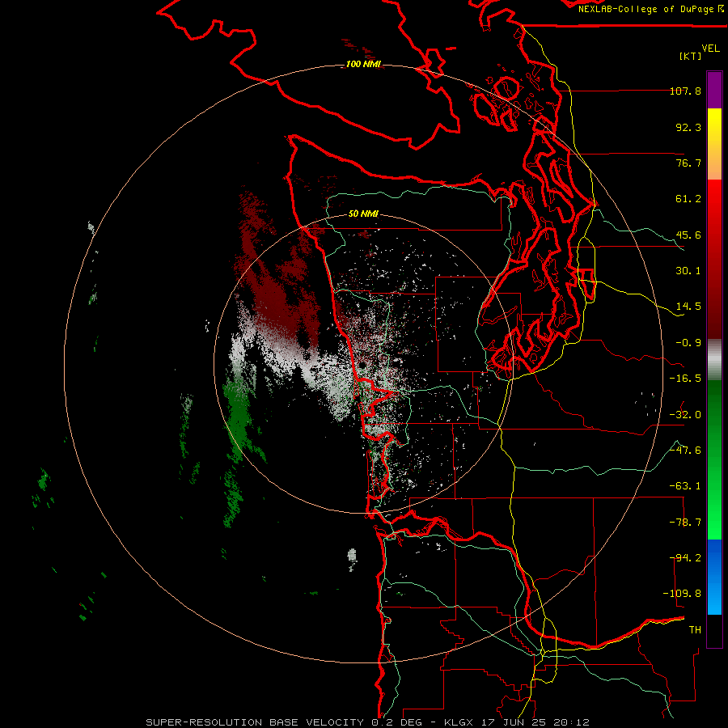Click the 107.8 velocity scale value
This screenshot has height=728, width=728.
click(685, 91)
